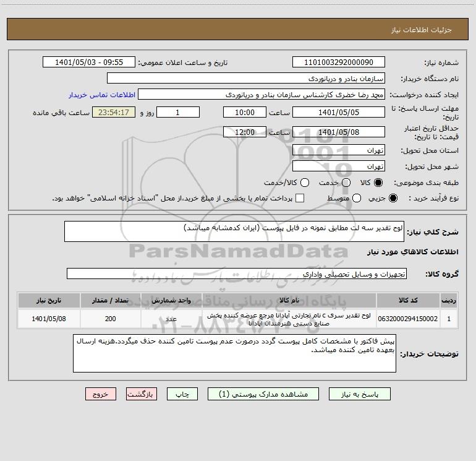Click the ردیف column header
The image size is (476, 461).
[449, 300]
